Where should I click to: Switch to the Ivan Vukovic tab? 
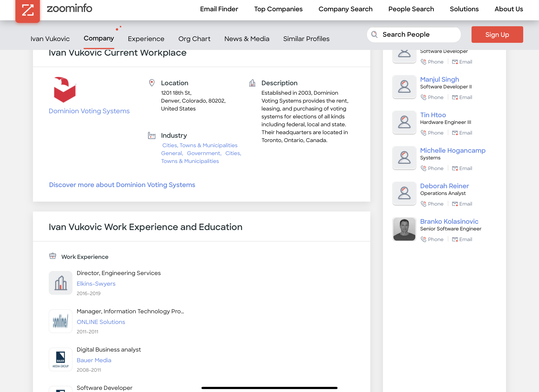pyautogui.click(x=50, y=39)
